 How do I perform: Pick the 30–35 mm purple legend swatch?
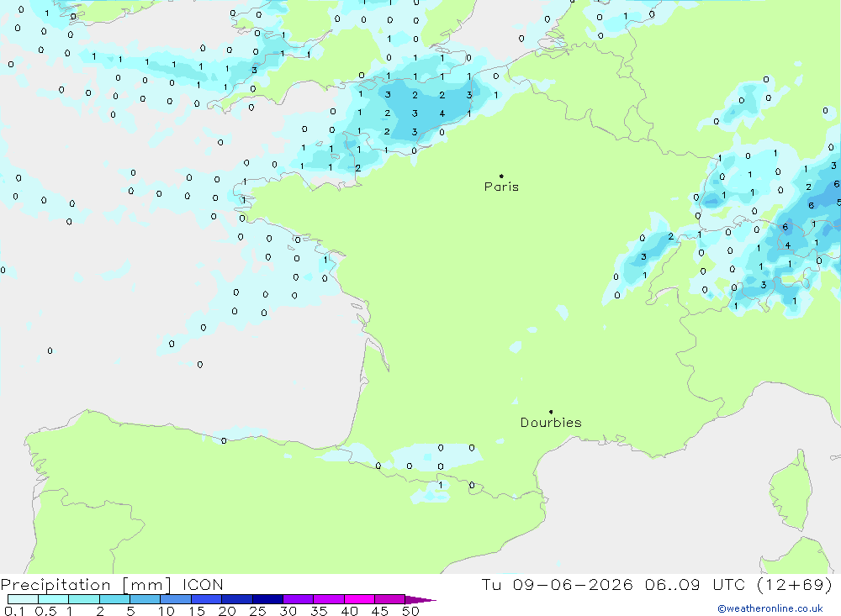pyautogui.click(x=298, y=599)
